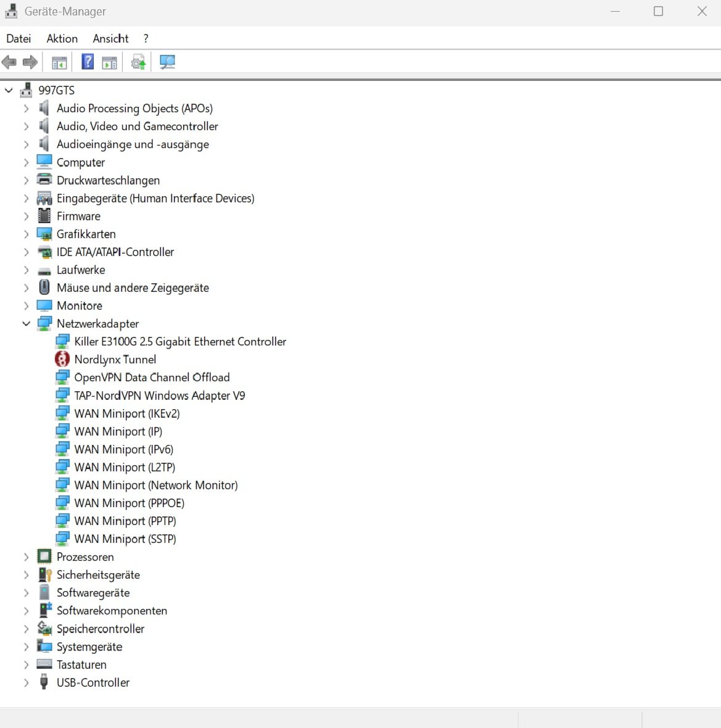This screenshot has height=728, width=721.
Task: Click the USB-Controller plug icon
Action: 44,682
